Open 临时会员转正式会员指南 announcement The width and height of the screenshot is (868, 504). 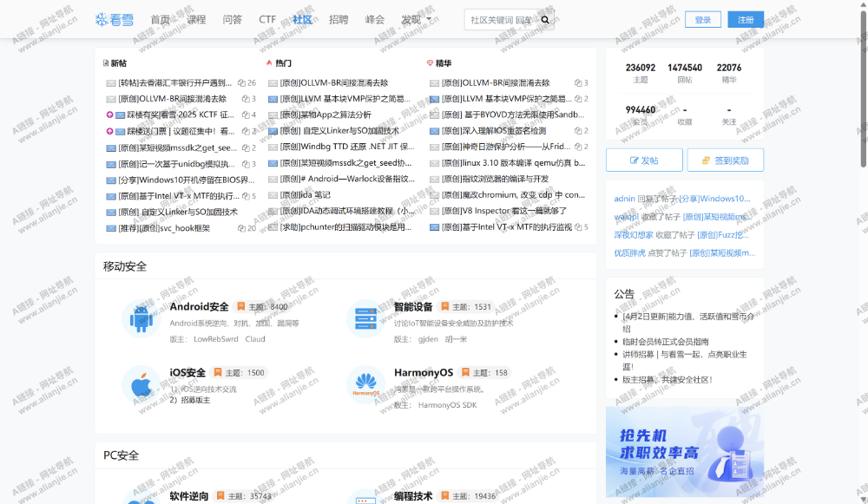point(666,342)
